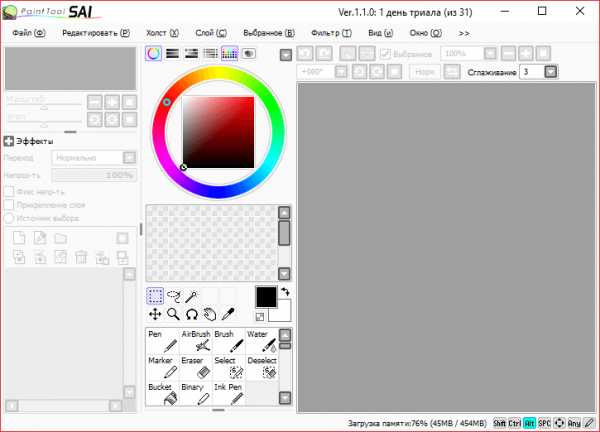The height and width of the screenshot is (432, 600).
Task: Choose the magic wand tool
Action: tap(191, 296)
